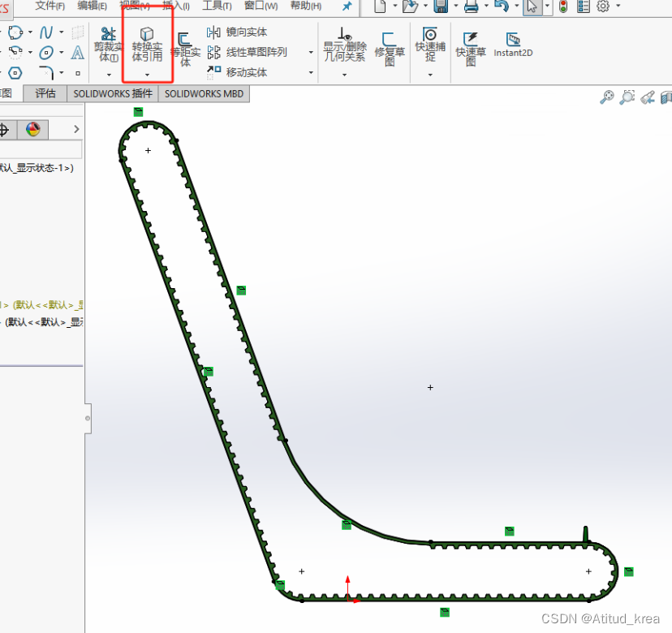Viewport: 672px width, 633px height.
Task: Switch to the SOLIDWORKS 插件 tab
Action: pos(113,93)
